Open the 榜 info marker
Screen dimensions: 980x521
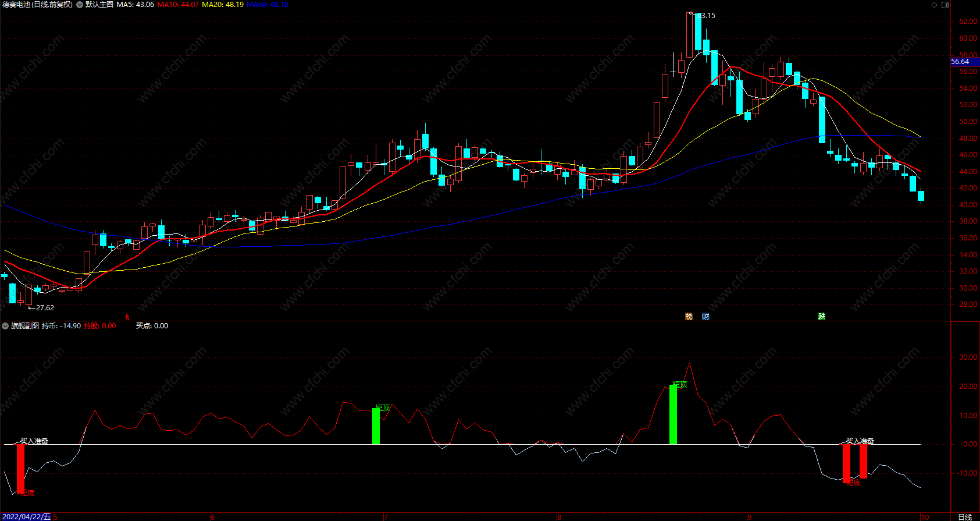[689, 317]
